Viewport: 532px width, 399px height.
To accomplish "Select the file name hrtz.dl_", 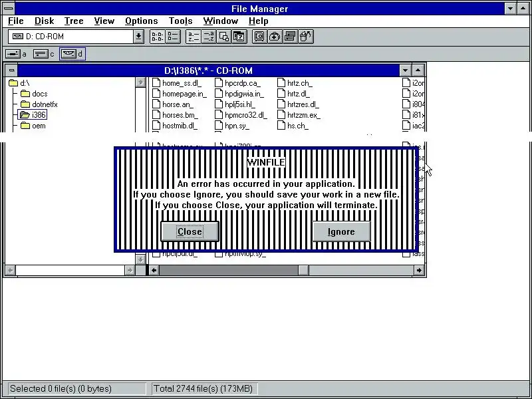I will [298, 94].
